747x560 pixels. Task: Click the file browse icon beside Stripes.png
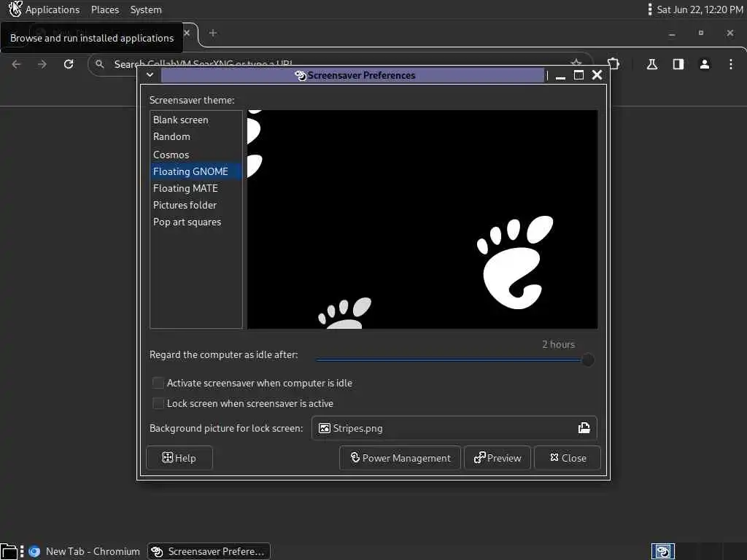584,428
